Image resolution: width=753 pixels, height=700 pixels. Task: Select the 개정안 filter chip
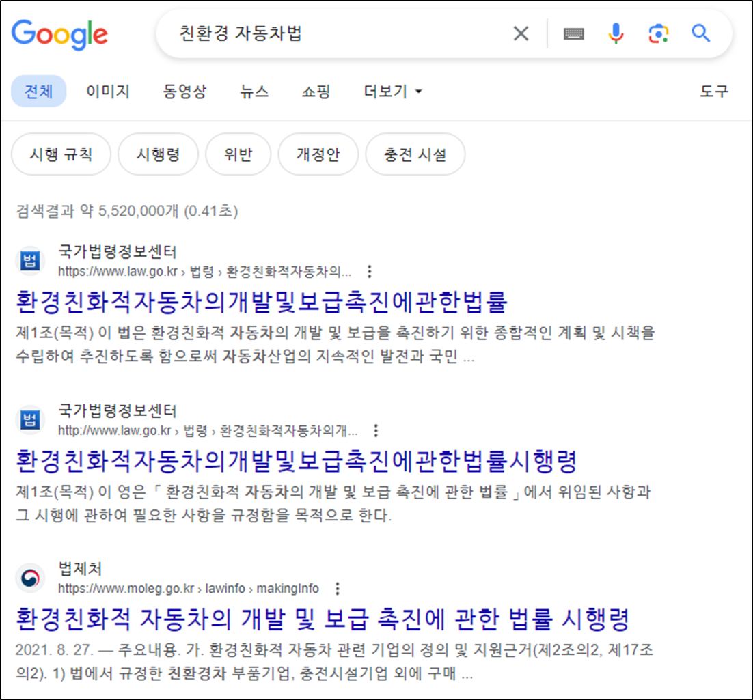[318, 154]
